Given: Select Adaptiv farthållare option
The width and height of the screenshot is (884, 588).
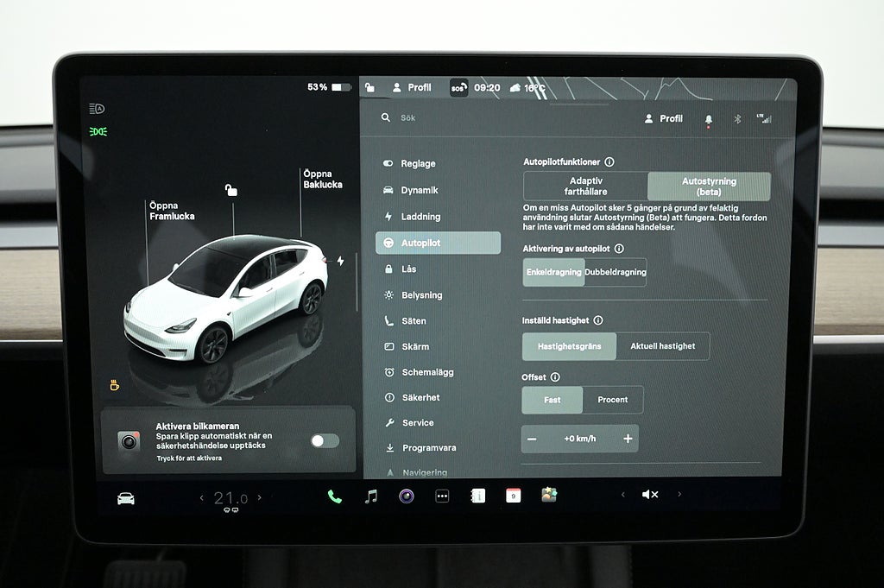Looking at the screenshot, I should tap(585, 187).
